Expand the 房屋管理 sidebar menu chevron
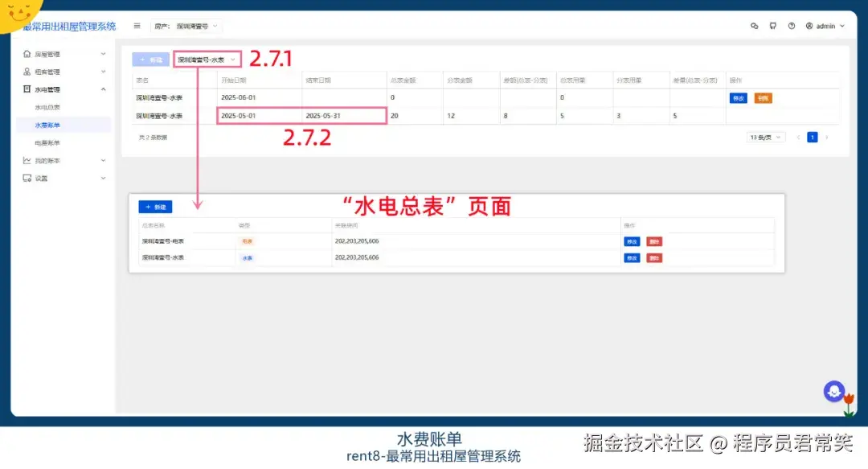 coord(103,54)
